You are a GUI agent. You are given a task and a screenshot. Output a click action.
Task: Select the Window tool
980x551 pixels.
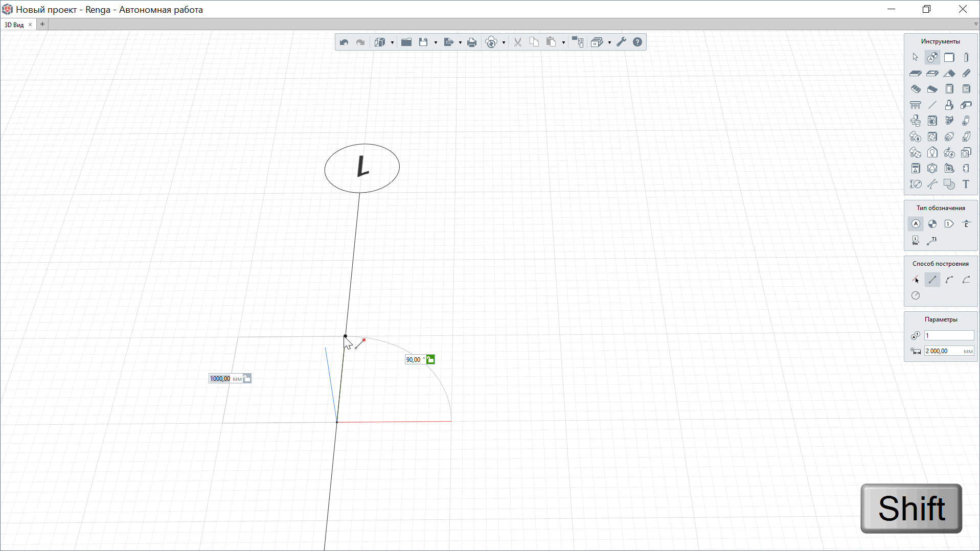tap(966, 89)
